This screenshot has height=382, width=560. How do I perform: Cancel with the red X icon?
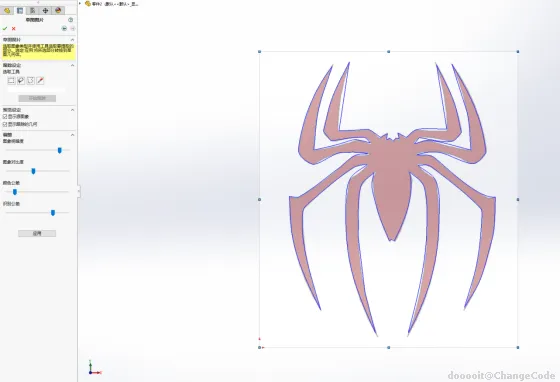click(14, 29)
